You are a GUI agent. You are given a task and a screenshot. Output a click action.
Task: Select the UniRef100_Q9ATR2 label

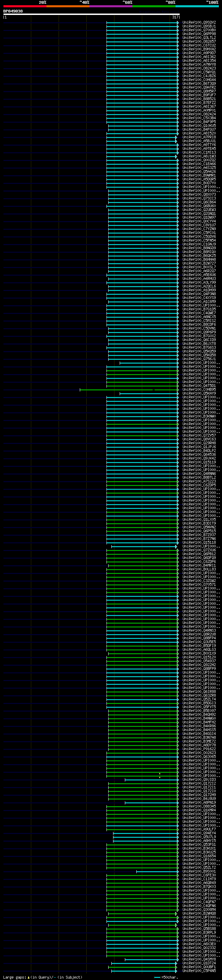click(199, 88)
